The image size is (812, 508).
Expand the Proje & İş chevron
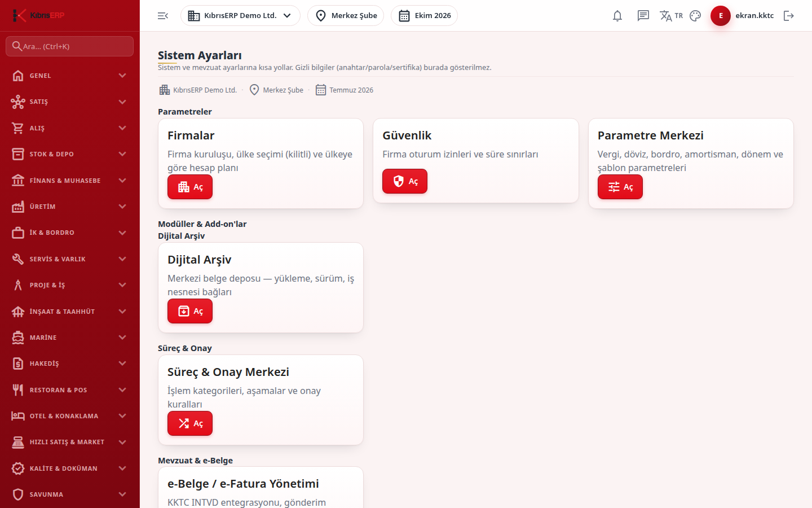pos(122,285)
